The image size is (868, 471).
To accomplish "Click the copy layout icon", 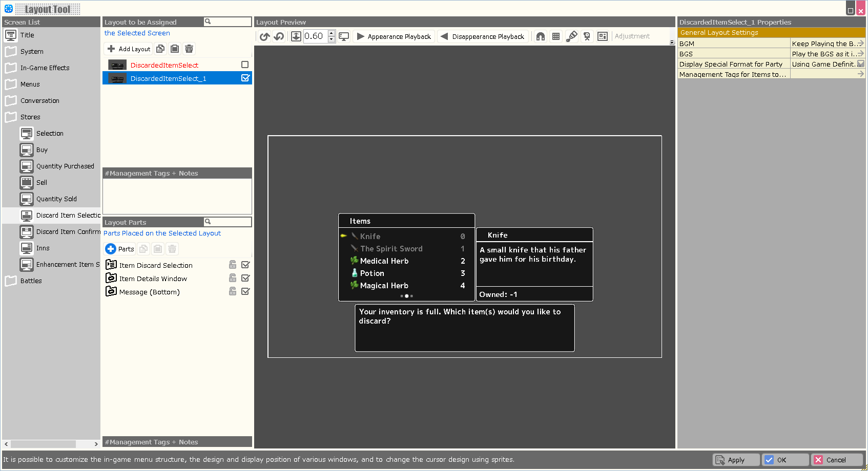I will click(160, 49).
